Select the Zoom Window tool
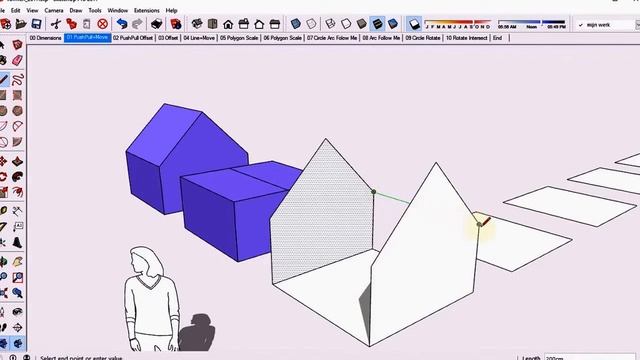The width and height of the screenshot is (640, 360). [x=17, y=278]
